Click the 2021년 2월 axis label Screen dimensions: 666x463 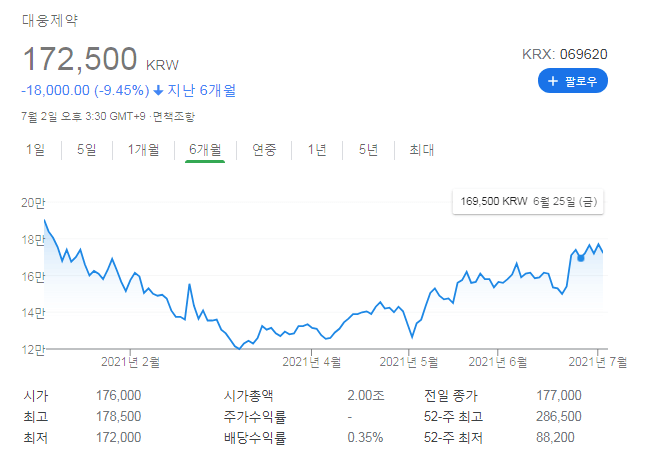click(x=130, y=362)
